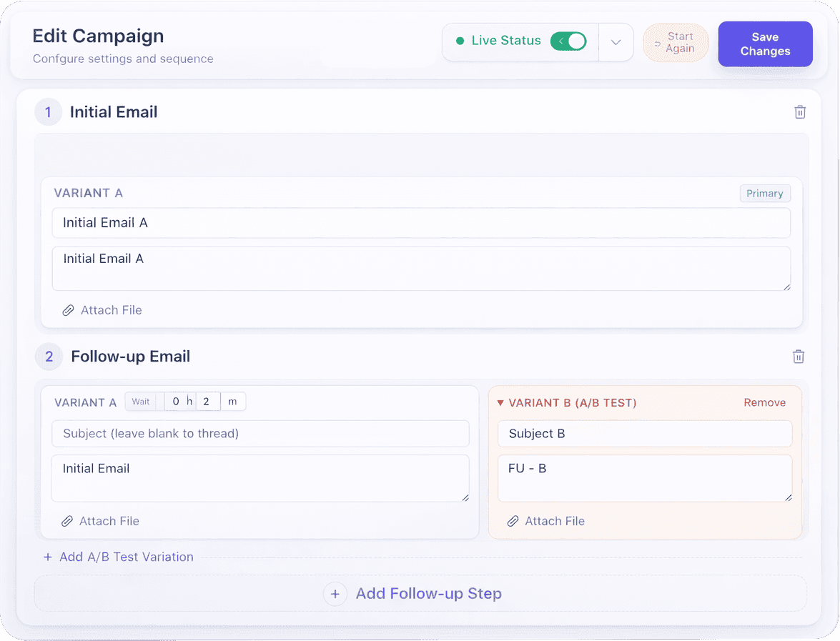Click the paperclip icon under Initial Email A
The image size is (840, 641).
pyautogui.click(x=68, y=309)
